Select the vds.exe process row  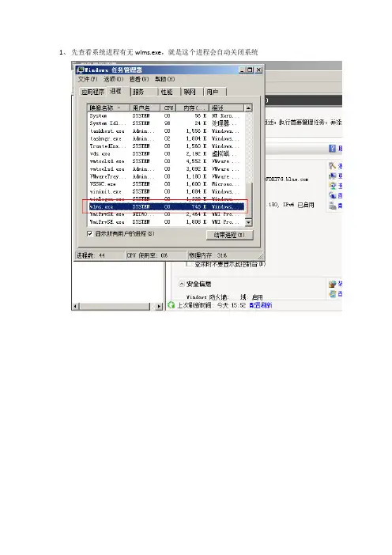166,153
